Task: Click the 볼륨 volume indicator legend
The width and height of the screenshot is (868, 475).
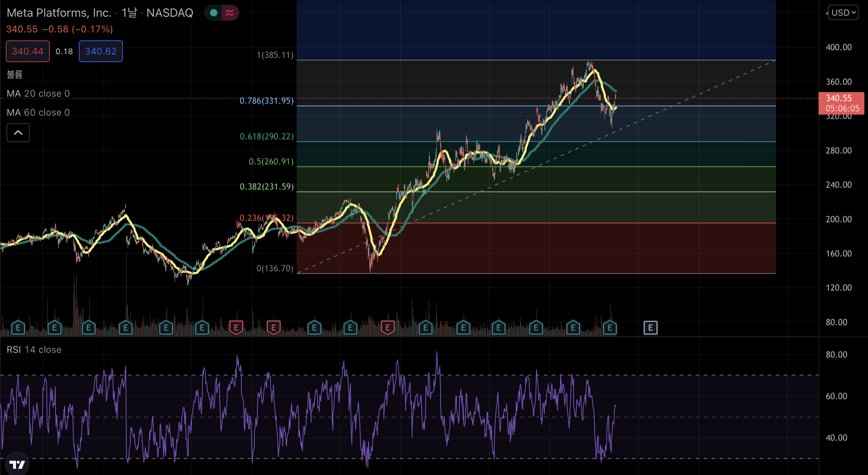Action: click(15, 75)
